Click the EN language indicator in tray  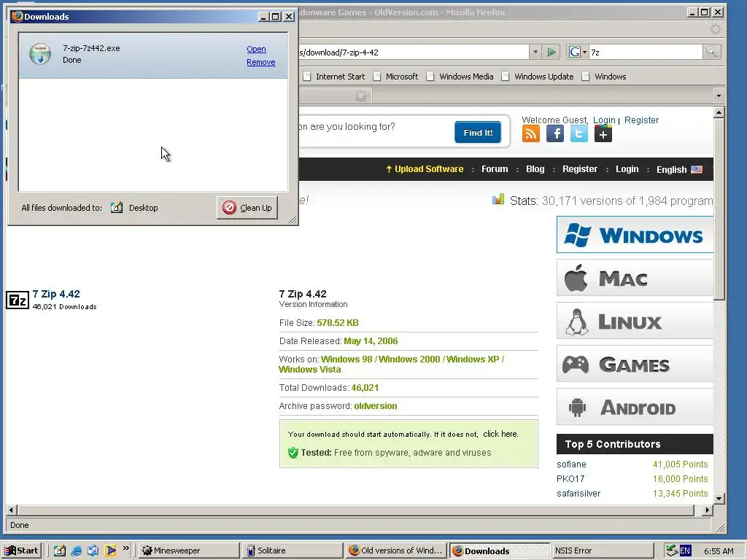(685, 551)
